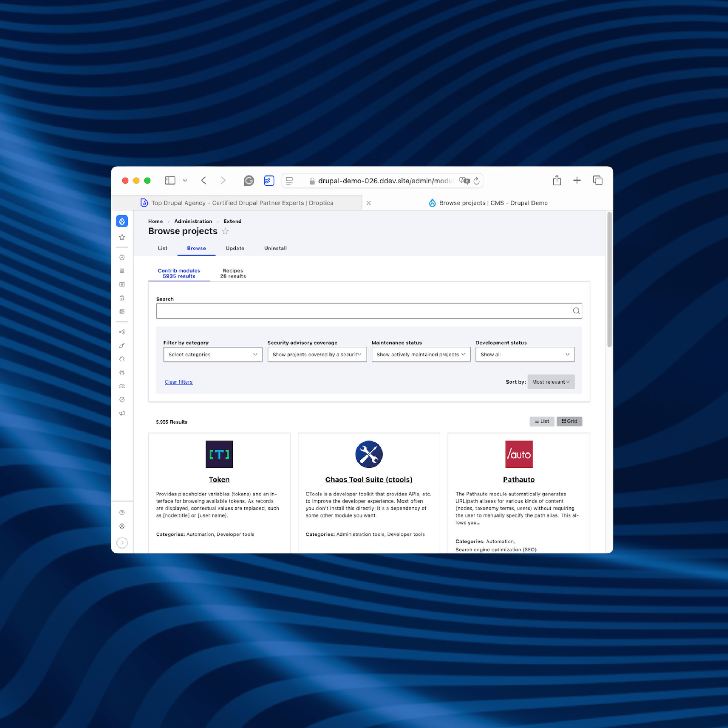This screenshot has width=728, height=728.
Task: Expand the sidebar with the arrow button
Action: [122, 543]
